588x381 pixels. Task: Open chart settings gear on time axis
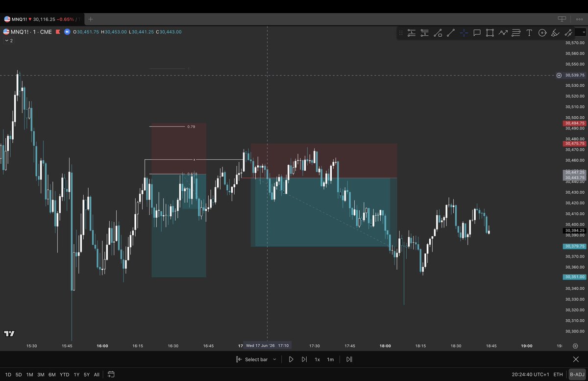pyautogui.click(x=575, y=346)
